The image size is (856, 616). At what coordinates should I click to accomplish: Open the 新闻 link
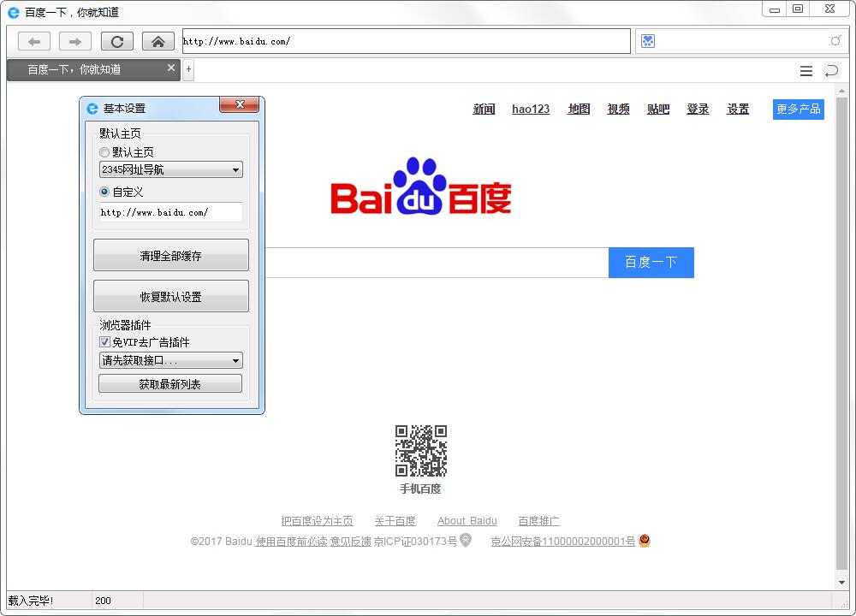point(484,110)
